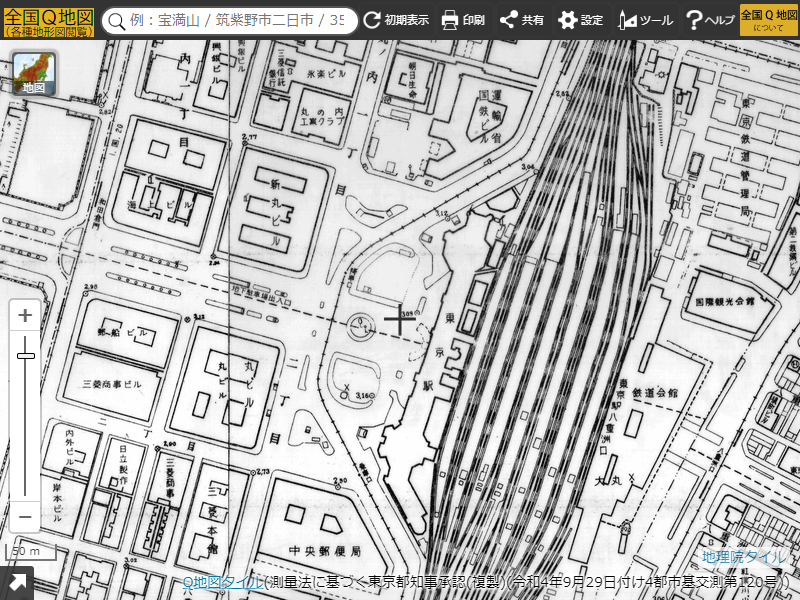Screen dimensions: 800x600
Task: Click the magnifier icon in the search box
Action: click(x=119, y=20)
